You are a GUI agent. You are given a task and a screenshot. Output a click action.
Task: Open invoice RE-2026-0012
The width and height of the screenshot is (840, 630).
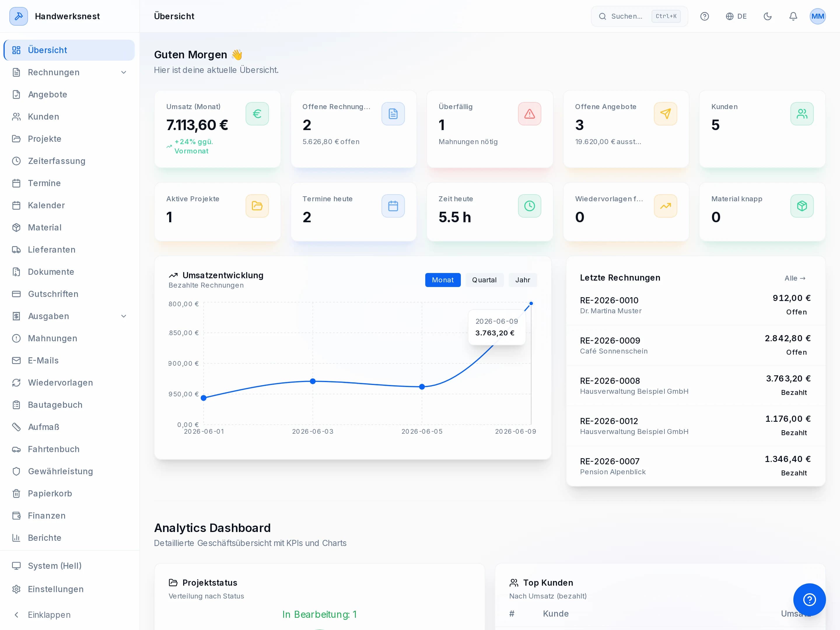695,426
